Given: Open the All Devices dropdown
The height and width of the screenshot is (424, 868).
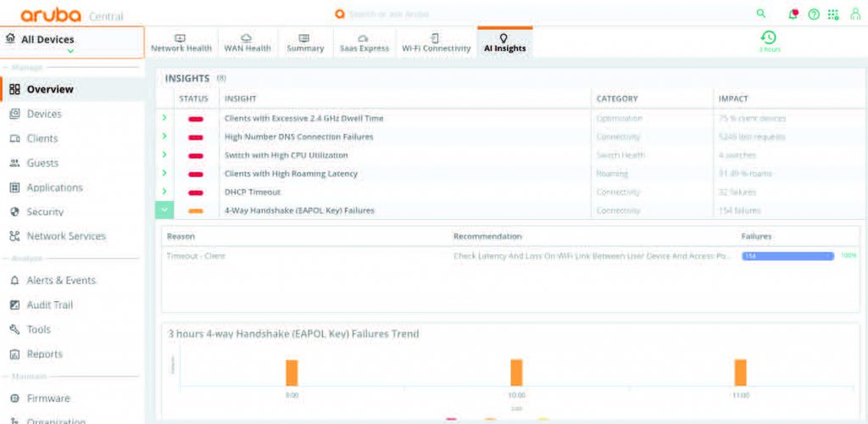Looking at the screenshot, I should 71,42.
